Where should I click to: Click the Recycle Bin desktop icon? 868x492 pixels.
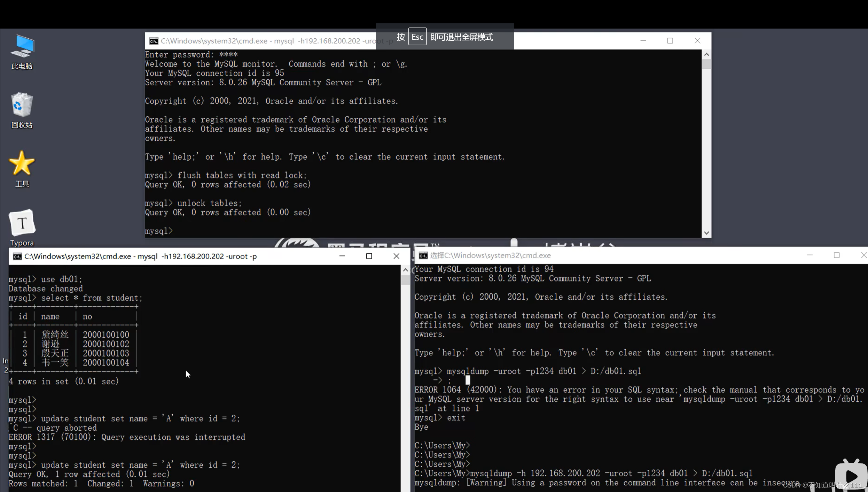22,105
